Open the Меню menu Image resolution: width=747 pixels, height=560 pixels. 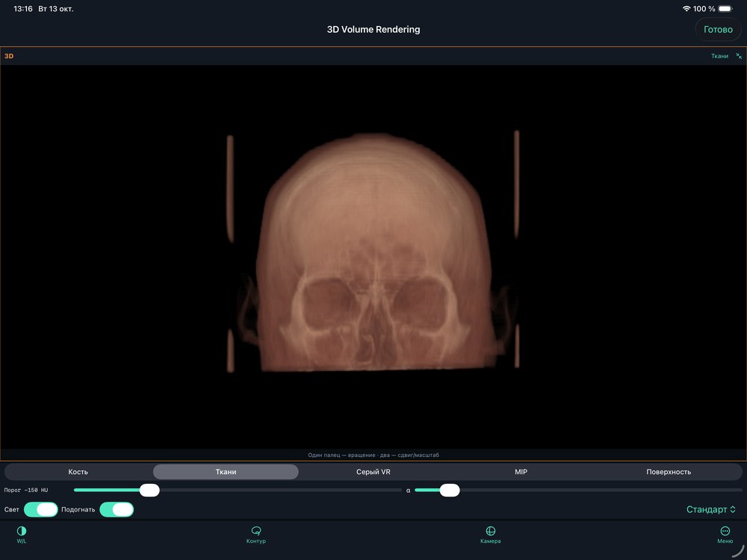[725, 535]
